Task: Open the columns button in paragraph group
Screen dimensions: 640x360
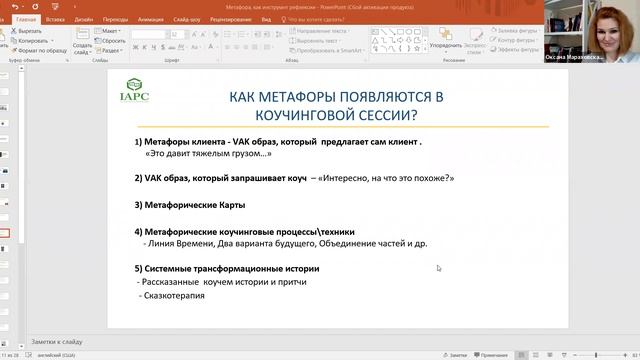Action: pyautogui.click(x=268, y=48)
